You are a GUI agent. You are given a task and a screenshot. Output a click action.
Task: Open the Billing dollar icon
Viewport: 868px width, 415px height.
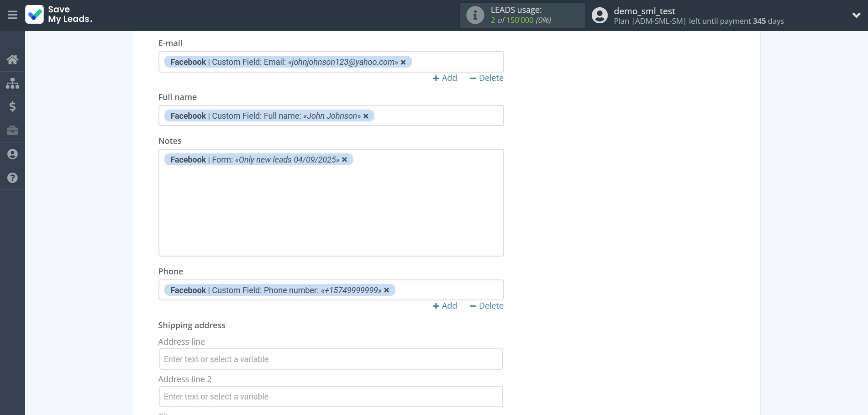point(12,107)
